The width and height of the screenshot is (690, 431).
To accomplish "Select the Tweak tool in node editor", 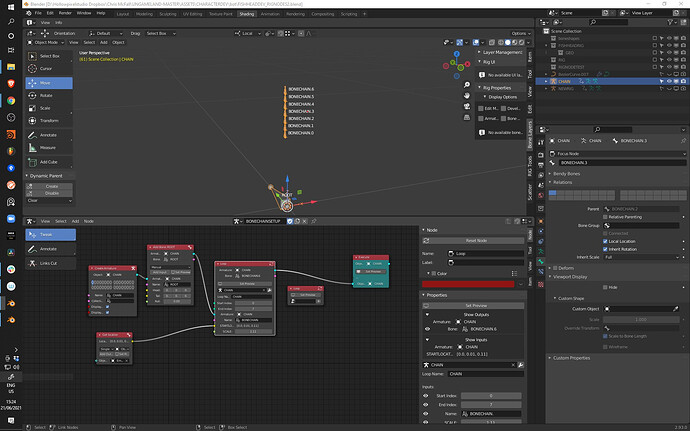I will (50, 235).
